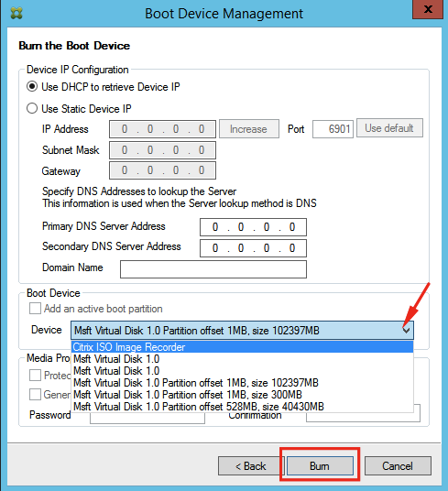Click the Port number field
This screenshot has height=491, width=448.
pyautogui.click(x=333, y=129)
